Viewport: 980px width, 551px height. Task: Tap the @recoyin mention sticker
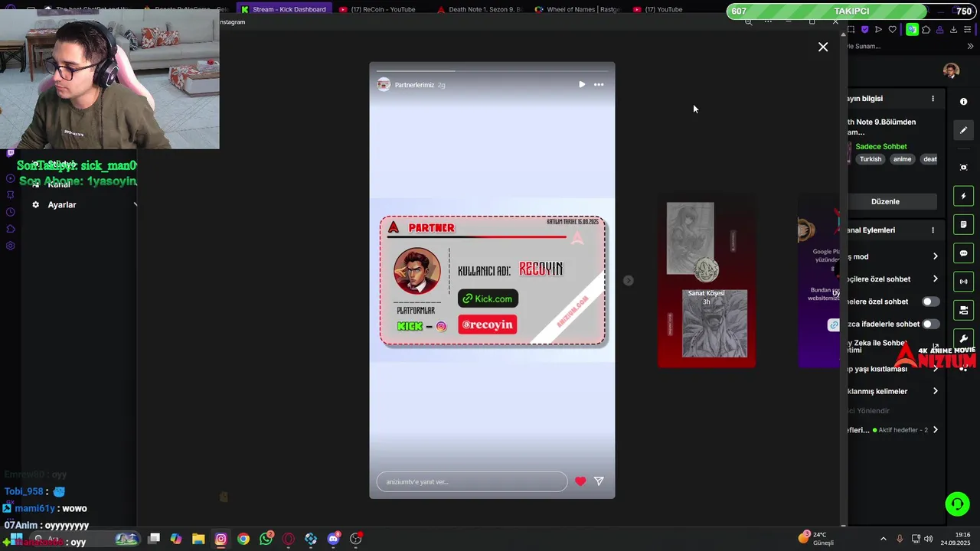pos(487,324)
